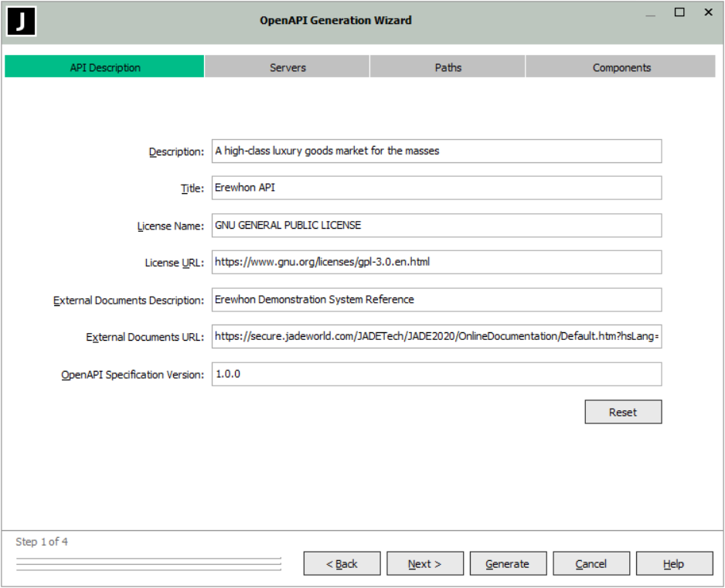Click the Step 1 of 4 progress bar
This screenshot has width=725, height=588.
coord(148,564)
